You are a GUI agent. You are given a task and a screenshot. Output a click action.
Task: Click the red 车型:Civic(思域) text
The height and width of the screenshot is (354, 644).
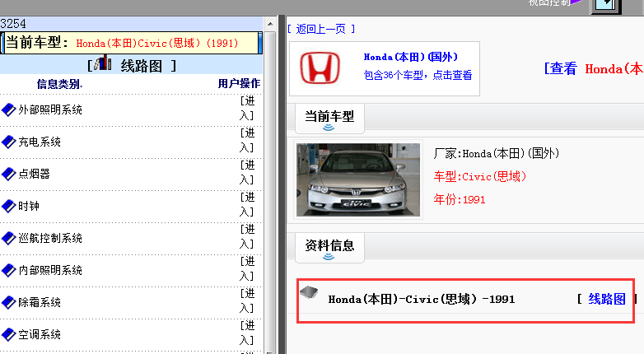[480, 177]
